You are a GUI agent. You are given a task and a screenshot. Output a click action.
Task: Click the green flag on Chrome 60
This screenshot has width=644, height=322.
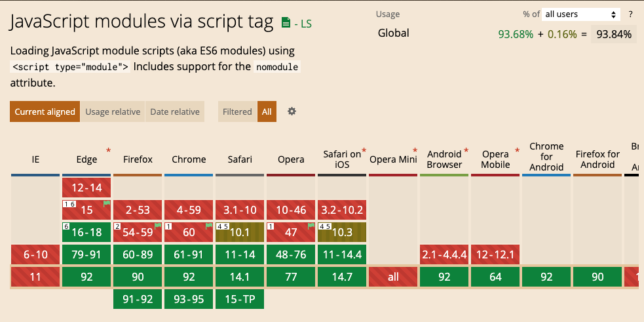[208, 226]
